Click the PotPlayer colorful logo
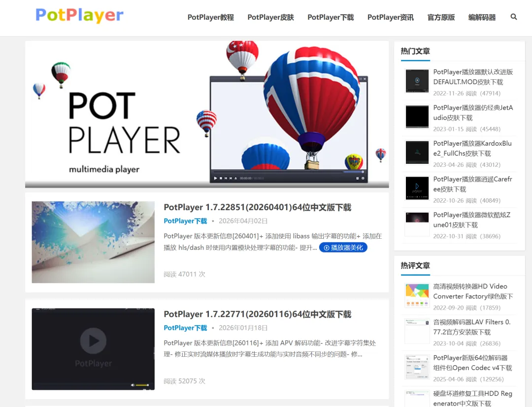The image size is (532, 407). [79, 16]
